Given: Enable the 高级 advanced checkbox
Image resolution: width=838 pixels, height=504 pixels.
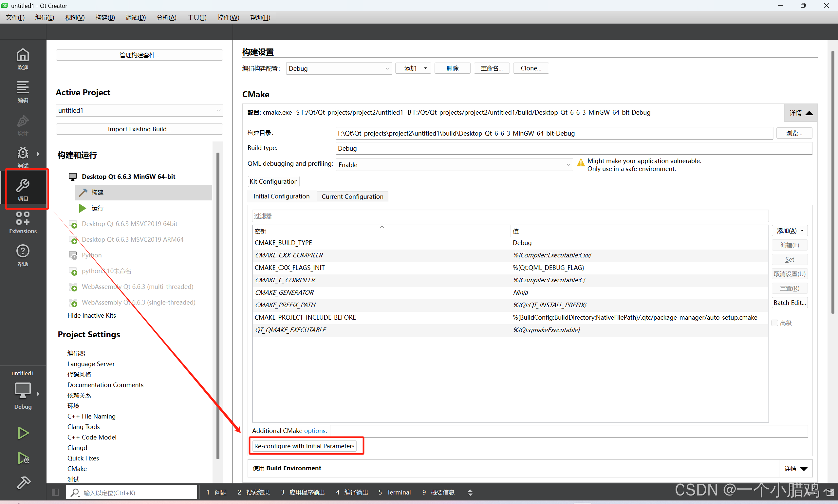Looking at the screenshot, I should click(x=775, y=323).
